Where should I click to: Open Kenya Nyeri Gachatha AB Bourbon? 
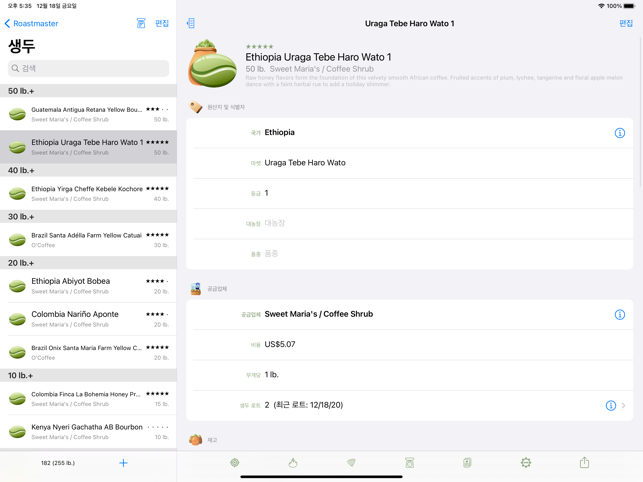[88, 432]
